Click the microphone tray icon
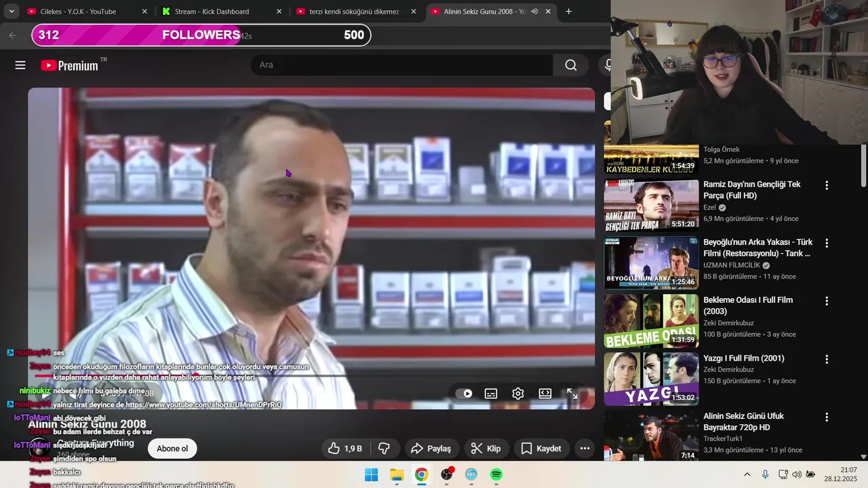Screen dimensions: 868x488 (765, 474)
